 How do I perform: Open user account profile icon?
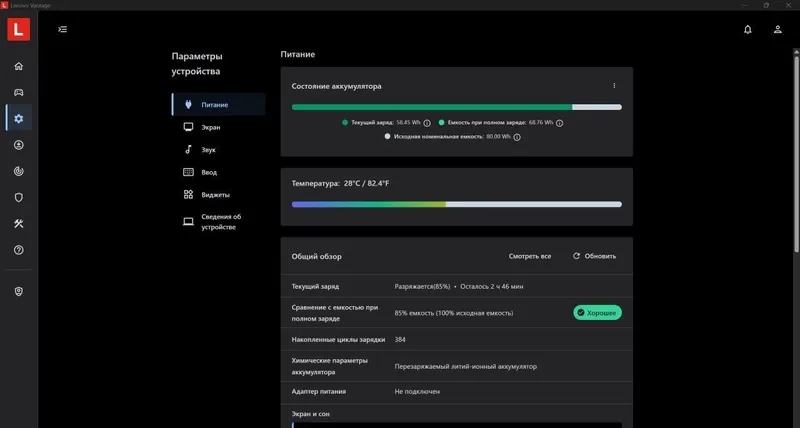point(778,30)
